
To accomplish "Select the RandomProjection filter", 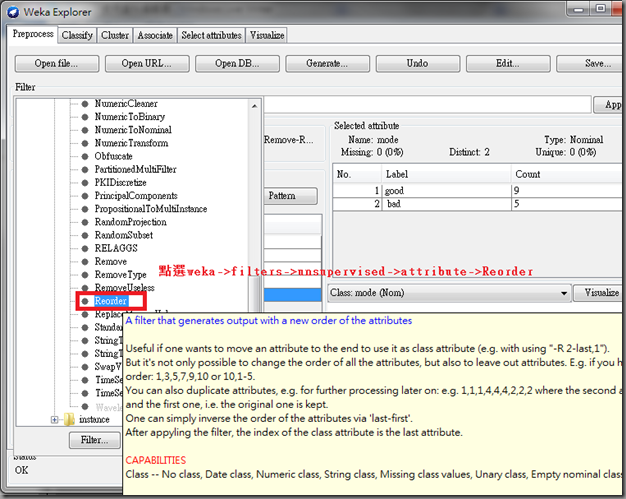I will click(x=131, y=222).
